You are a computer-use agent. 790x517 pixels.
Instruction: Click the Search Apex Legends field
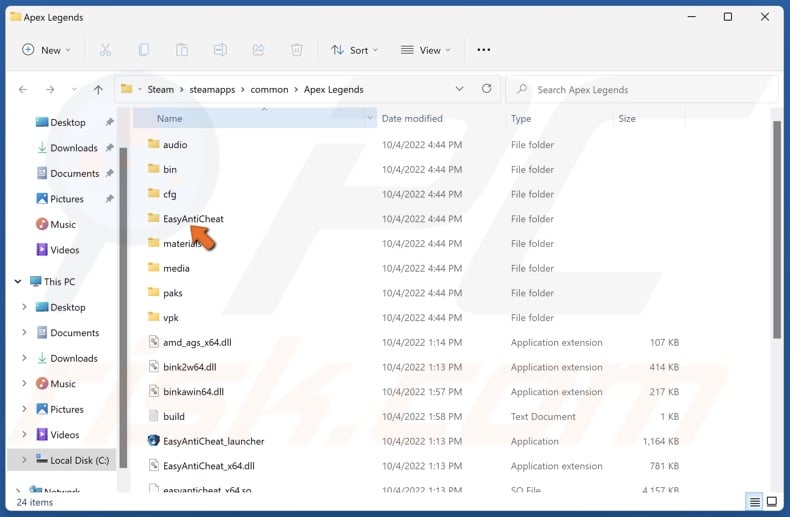click(641, 90)
